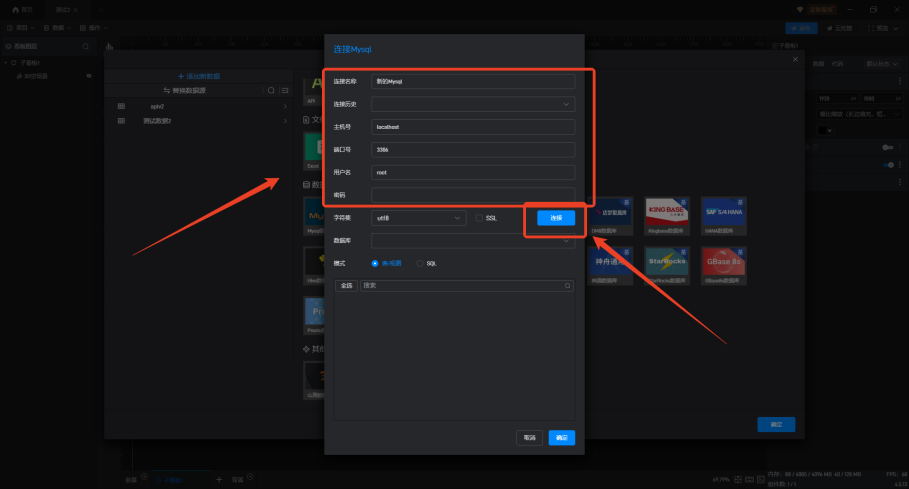Select the SQL mode radio button
909x489 pixels.
pos(419,263)
